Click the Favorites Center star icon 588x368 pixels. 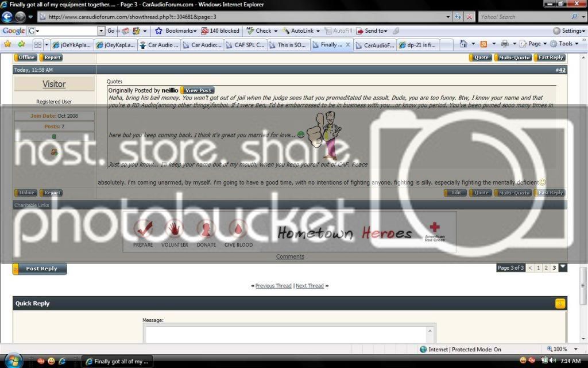click(x=7, y=44)
